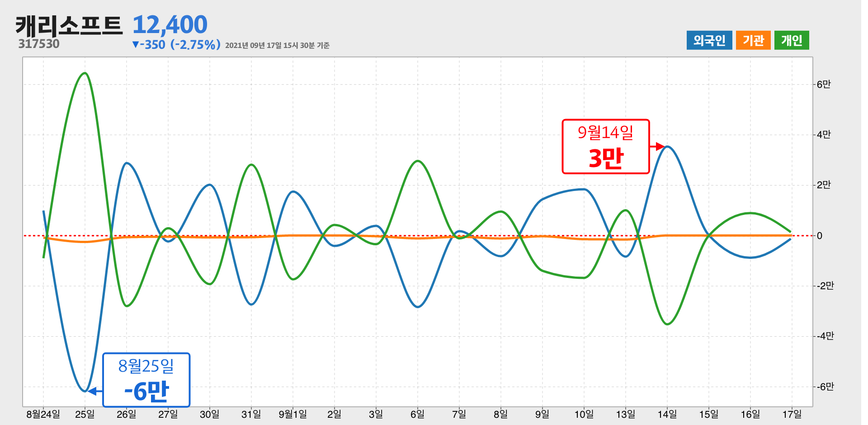Click the blue line peak on 9월 14일
The image size is (868, 425).
[x=668, y=147]
